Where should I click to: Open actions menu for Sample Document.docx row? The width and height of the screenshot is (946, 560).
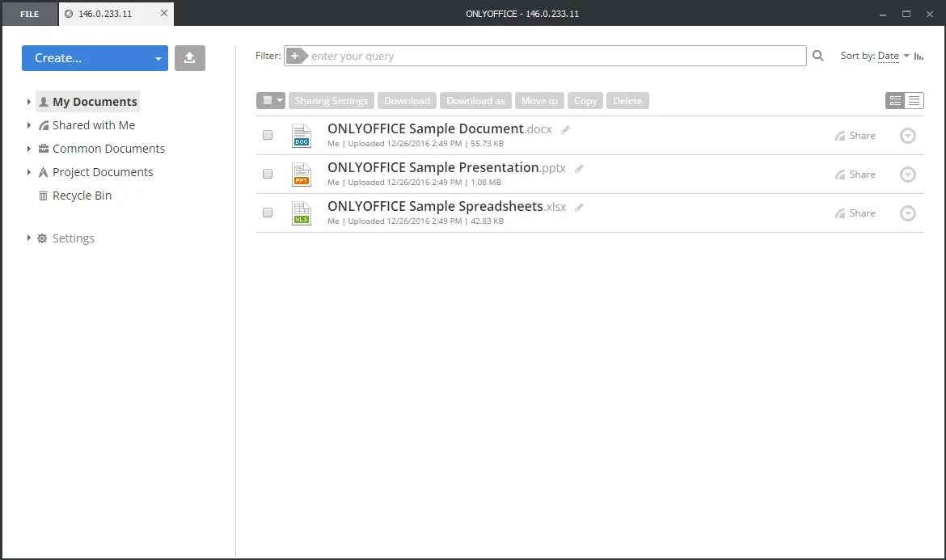[x=907, y=136]
